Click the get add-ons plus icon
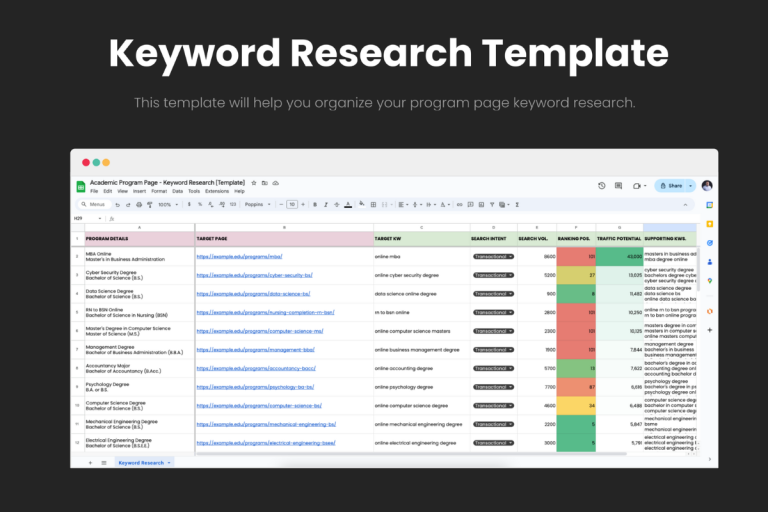Image resolution: width=768 pixels, height=512 pixels. click(x=709, y=330)
